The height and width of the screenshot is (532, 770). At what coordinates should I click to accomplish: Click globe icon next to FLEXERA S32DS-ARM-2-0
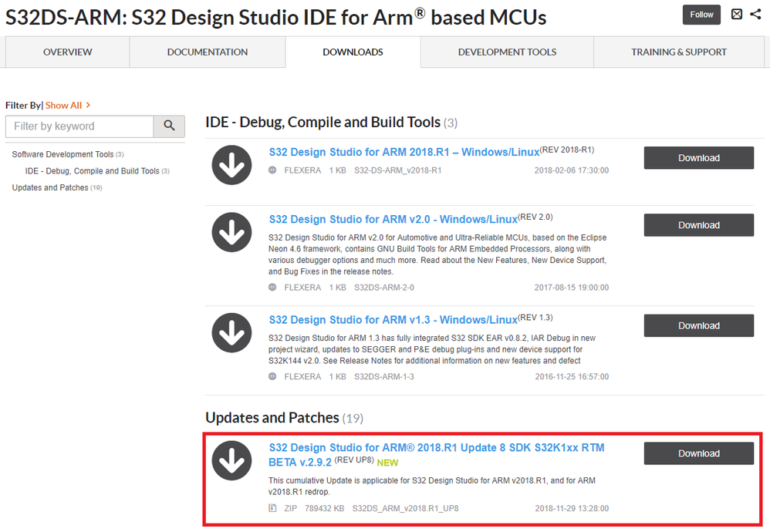pos(272,287)
